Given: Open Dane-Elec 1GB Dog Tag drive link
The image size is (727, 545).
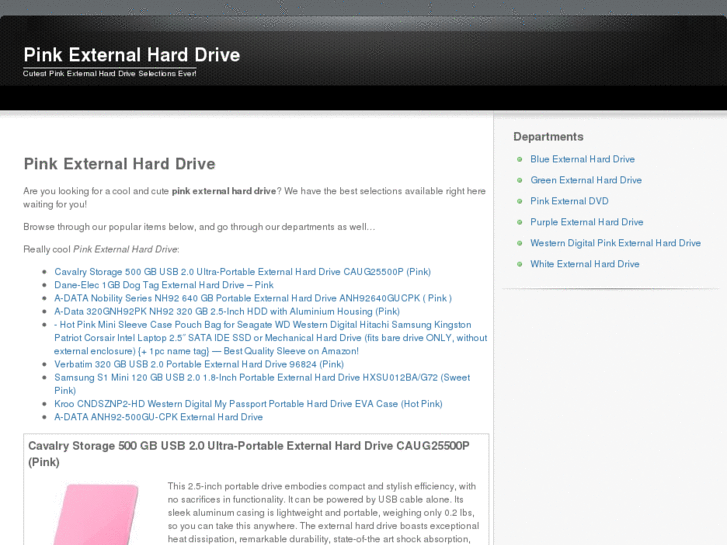Looking at the screenshot, I should pyautogui.click(x=164, y=285).
